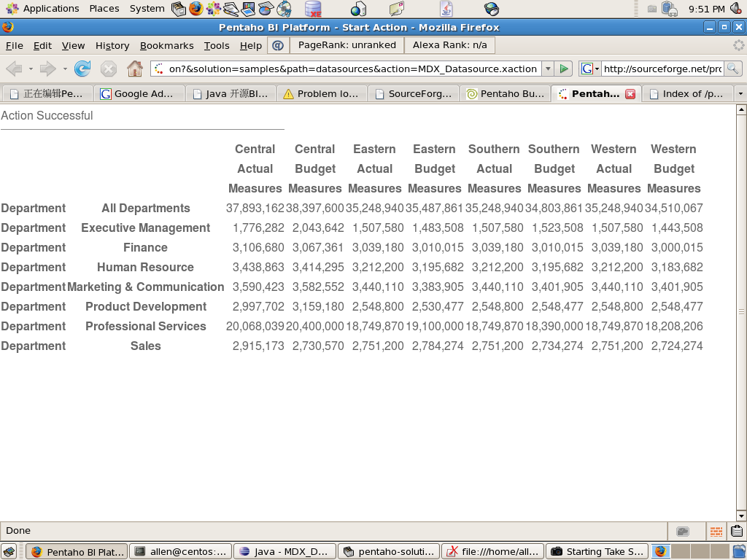
Task: Open the Tools menu
Action: [x=217, y=45]
